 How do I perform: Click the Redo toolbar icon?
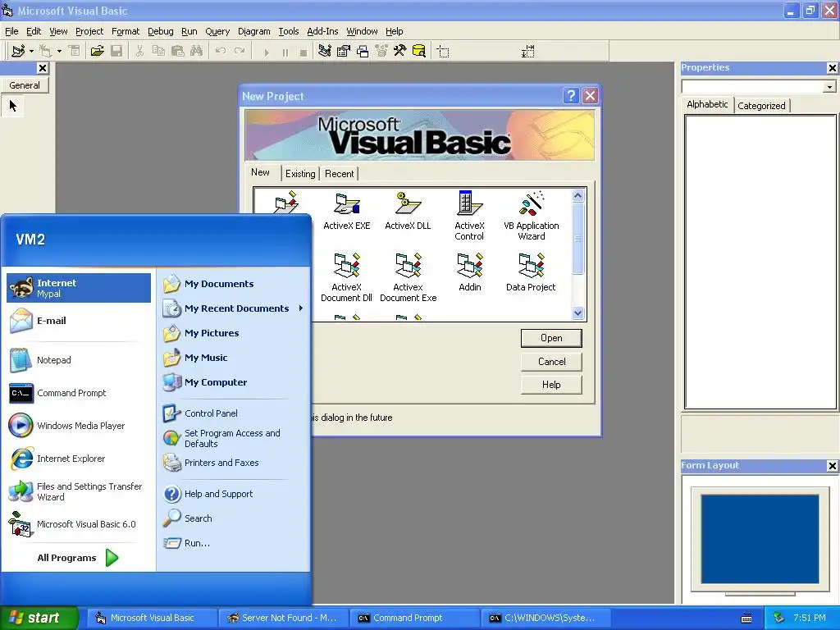click(x=240, y=51)
